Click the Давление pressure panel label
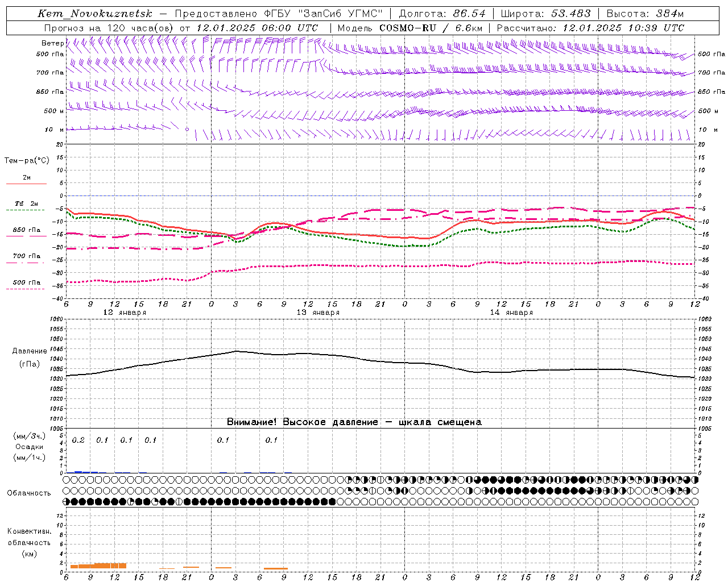Screen dimensions: 728x582 [x=29, y=351]
